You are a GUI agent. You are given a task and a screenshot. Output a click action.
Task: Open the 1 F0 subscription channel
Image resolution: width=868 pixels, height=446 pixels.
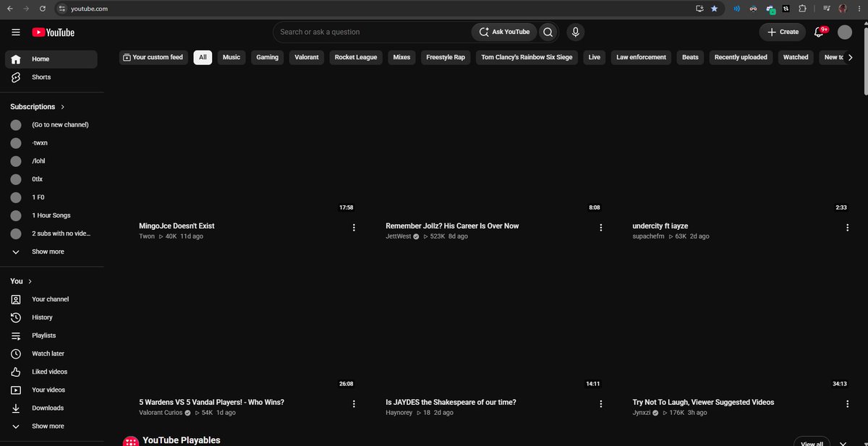click(51, 197)
